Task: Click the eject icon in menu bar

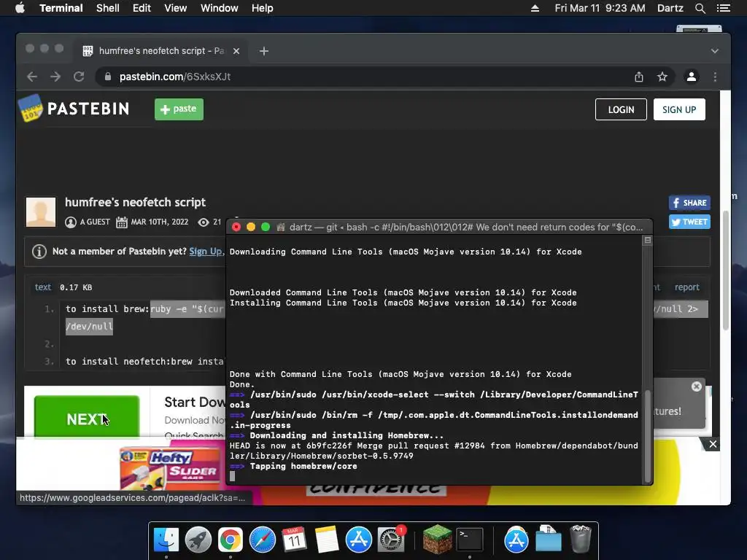Action: [535, 8]
